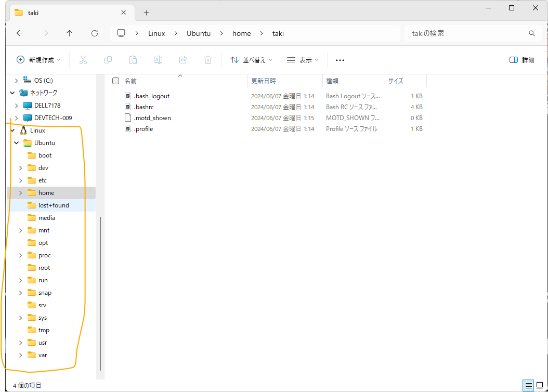This screenshot has width=548, height=392.
Task: Click the Rename icon in toolbar
Action: (158, 60)
